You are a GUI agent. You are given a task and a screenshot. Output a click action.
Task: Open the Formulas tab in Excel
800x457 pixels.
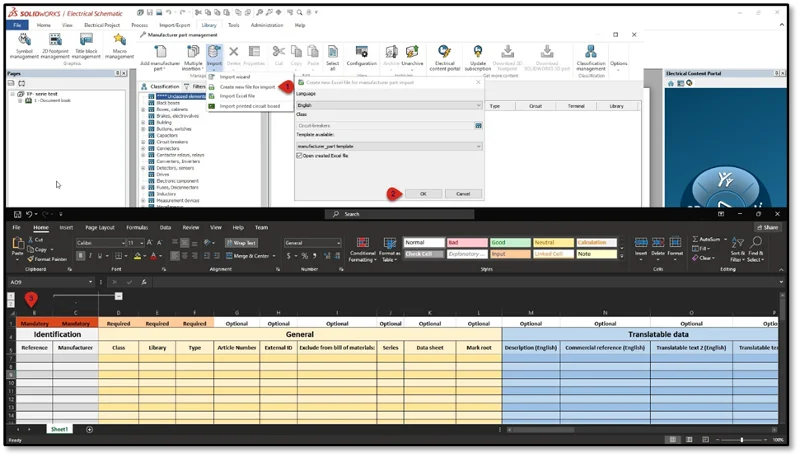pos(137,227)
